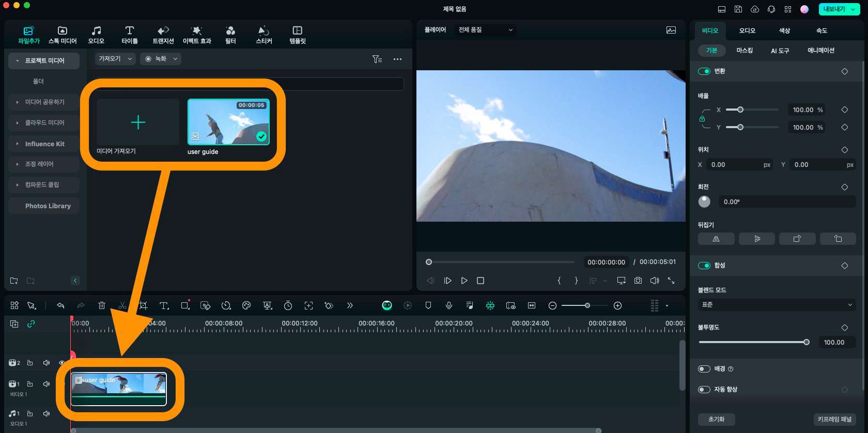Screen dimensions: 868x433
Task: Click the zoom out minus button
Action: tap(552, 306)
